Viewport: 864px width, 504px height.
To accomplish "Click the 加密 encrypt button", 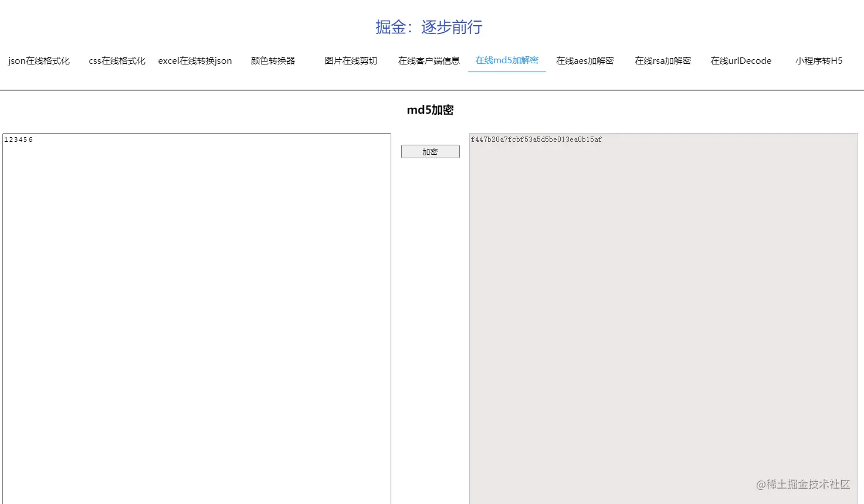I will pyautogui.click(x=431, y=152).
